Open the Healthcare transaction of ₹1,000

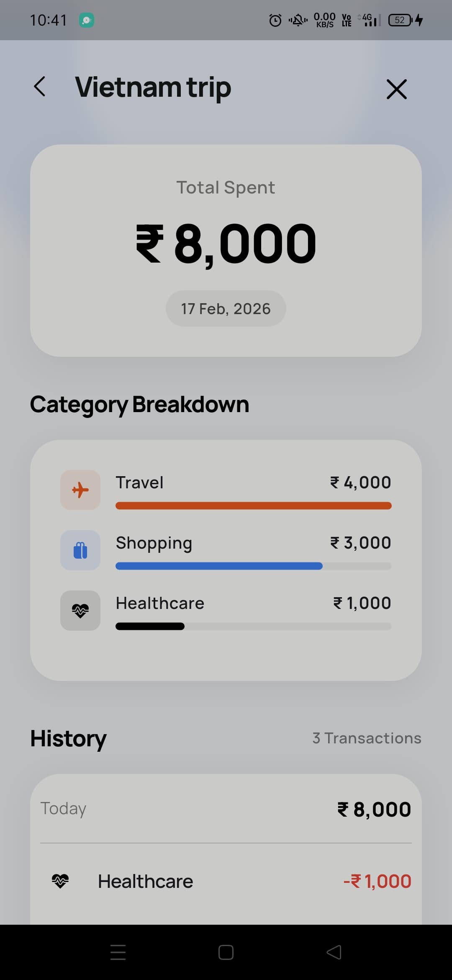click(x=226, y=881)
